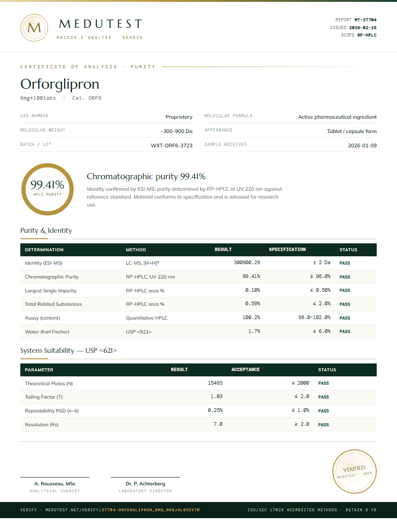Click the 99.41% HPLC purity ring
Viewport: 397px width, 532px height.
click(x=48, y=189)
